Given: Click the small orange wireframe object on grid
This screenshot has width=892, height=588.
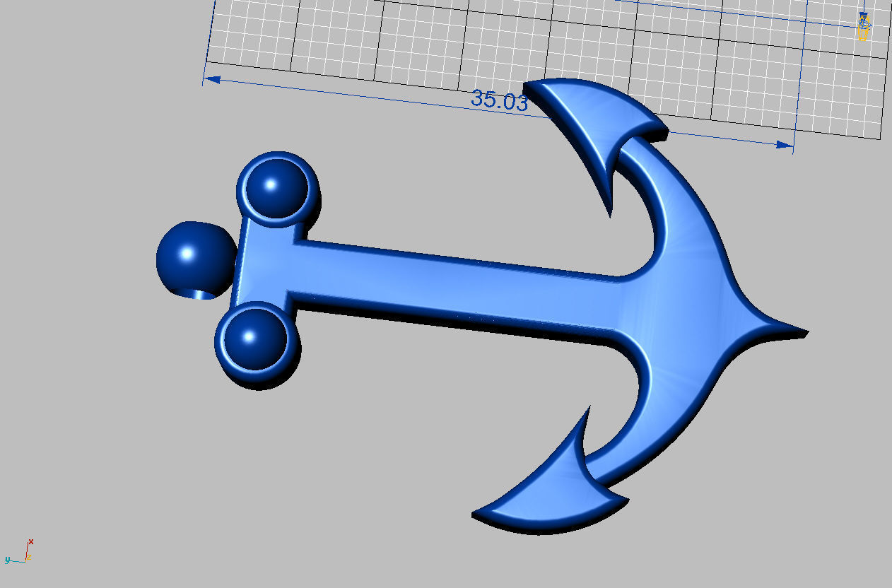Looking at the screenshot, I should [x=863, y=26].
